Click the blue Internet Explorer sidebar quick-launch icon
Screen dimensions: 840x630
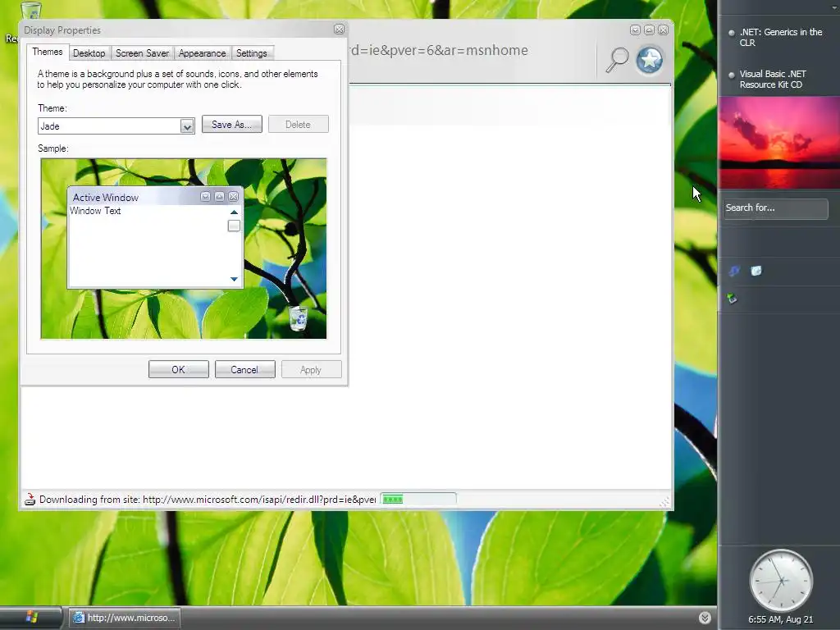click(734, 271)
